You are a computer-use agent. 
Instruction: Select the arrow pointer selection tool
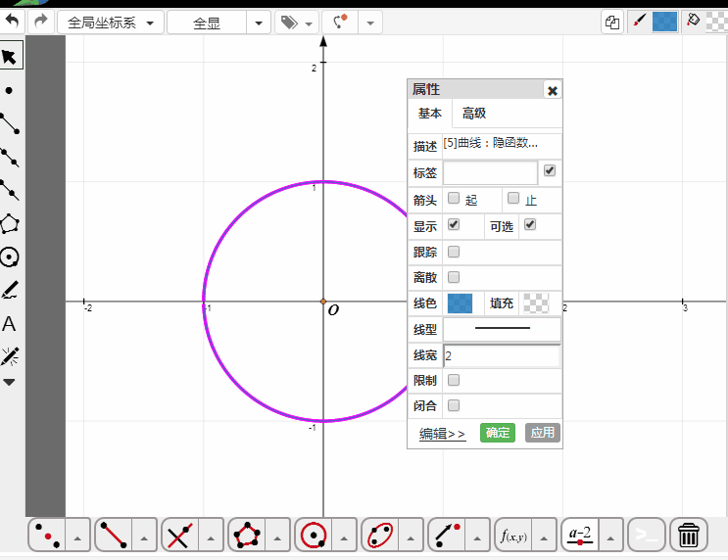pos(9,57)
